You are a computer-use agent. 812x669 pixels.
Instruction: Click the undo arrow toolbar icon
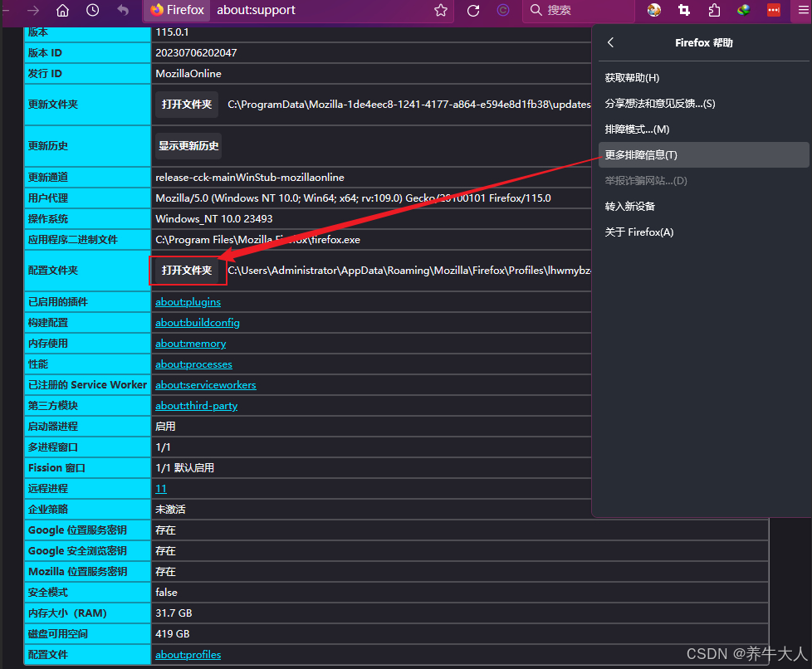tap(123, 10)
